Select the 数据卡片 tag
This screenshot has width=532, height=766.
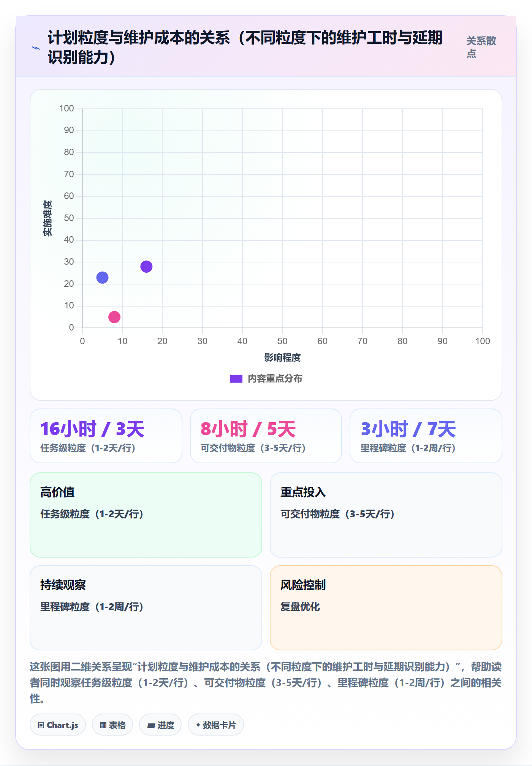pyautogui.click(x=216, y=725)
